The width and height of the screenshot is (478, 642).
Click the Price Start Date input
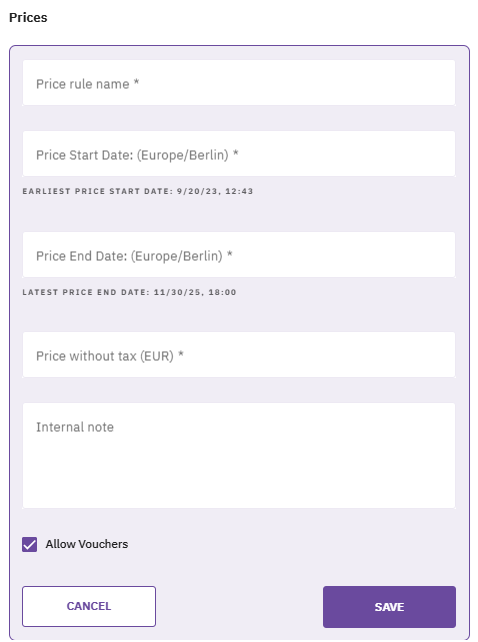239,154
